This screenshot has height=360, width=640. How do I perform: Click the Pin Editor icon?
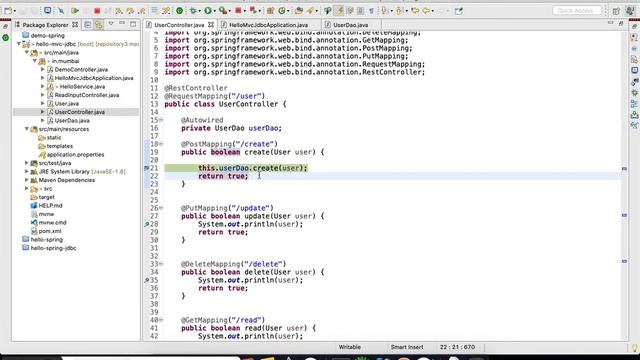click(459, 11)
